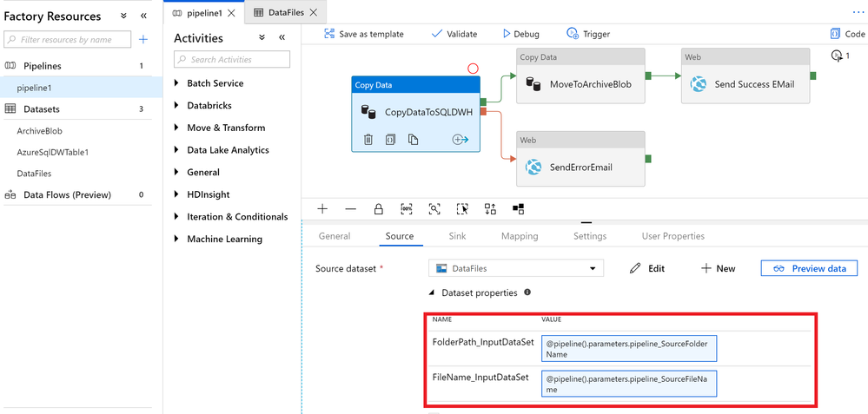Auto-align the pipeline activities
This screenshot has height=414, width=868.
(490, 209)
